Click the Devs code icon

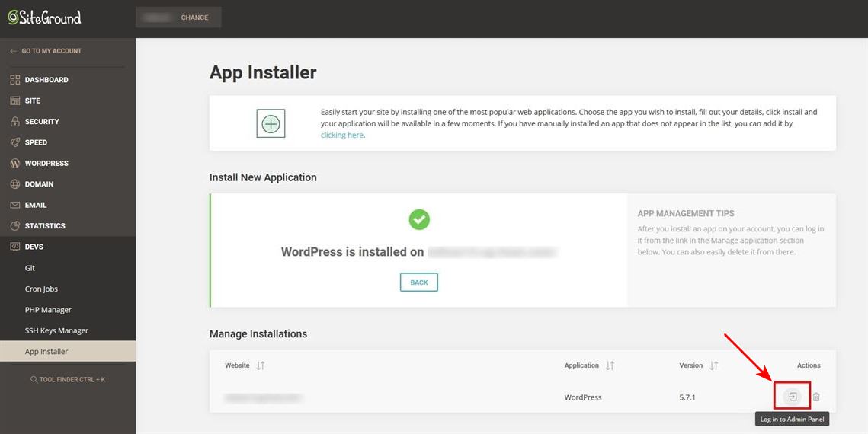pos(15,247)
